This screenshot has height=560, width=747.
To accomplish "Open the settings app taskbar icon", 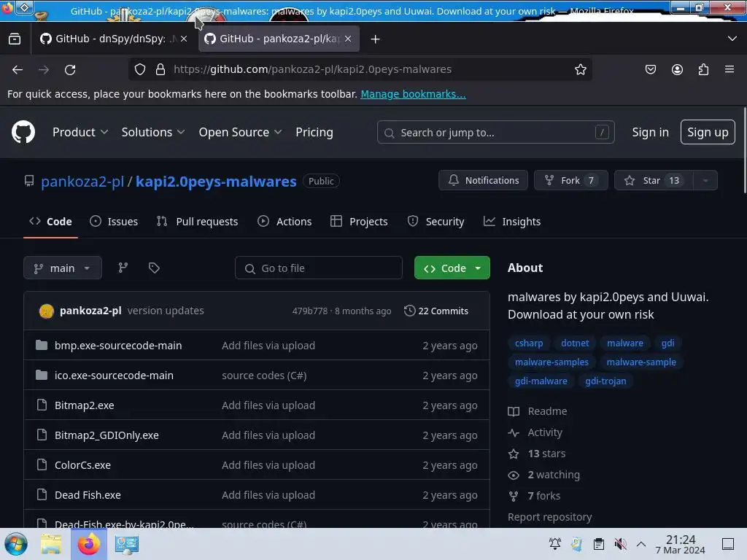I will coord(127,544).
